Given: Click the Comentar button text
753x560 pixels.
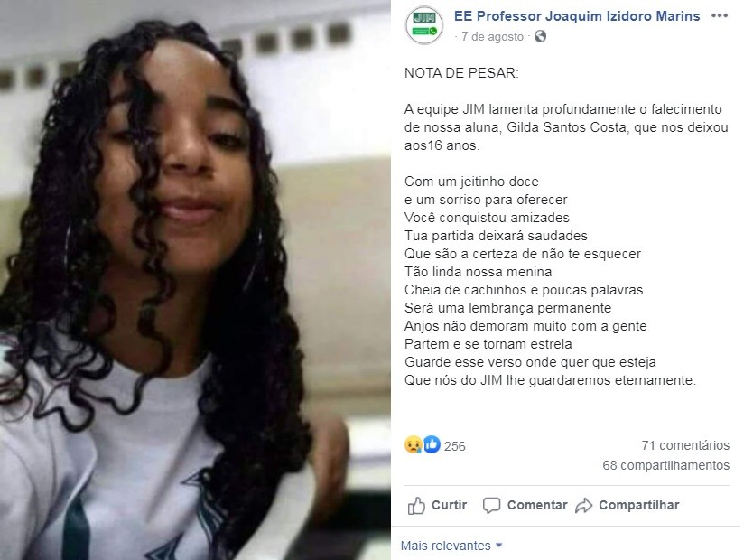Looking at the screenshot, I should click(x=537, y=505).
